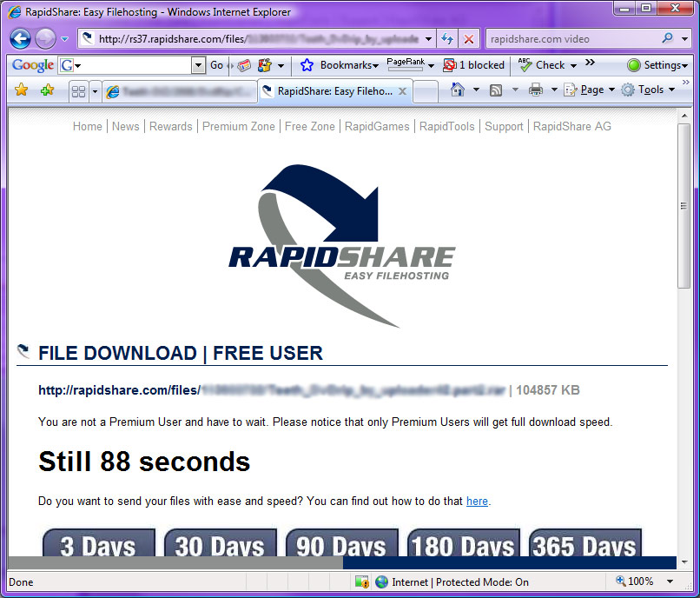Viewport: 700px width, 598px height.
Task: Click the Google toolbar search input field
Action: tap(134, 65)
